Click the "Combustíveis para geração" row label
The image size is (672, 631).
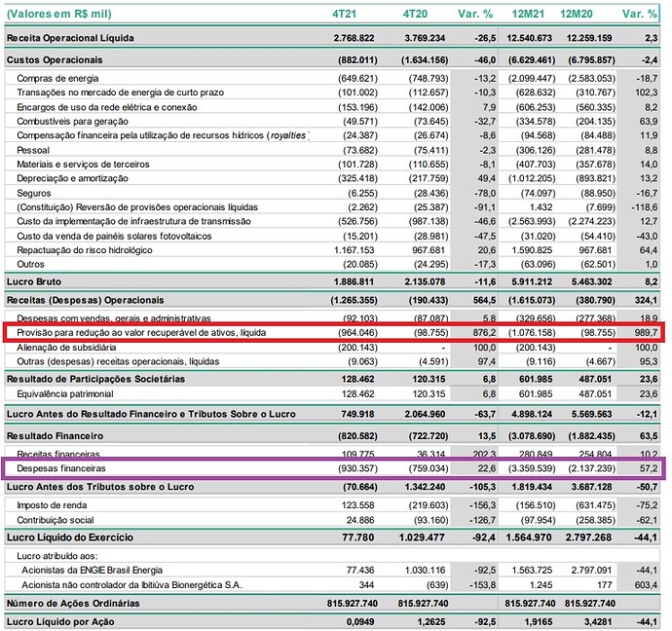(72, 121)
